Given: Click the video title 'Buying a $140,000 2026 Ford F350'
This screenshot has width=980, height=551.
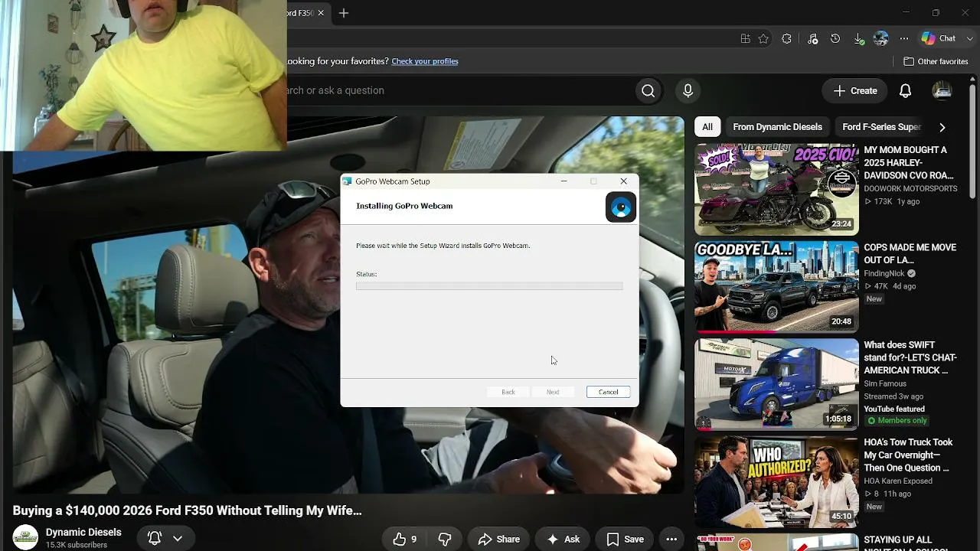Looking at the screenshot, I should 187,510.
